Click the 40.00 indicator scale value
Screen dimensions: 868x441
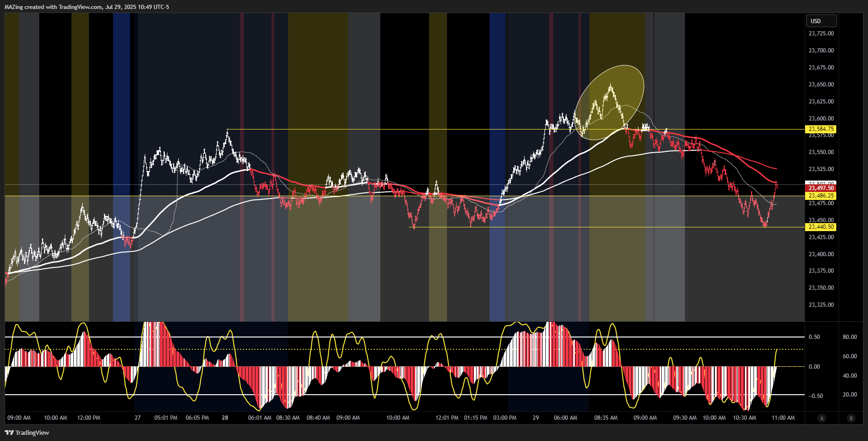click(850, 376)
